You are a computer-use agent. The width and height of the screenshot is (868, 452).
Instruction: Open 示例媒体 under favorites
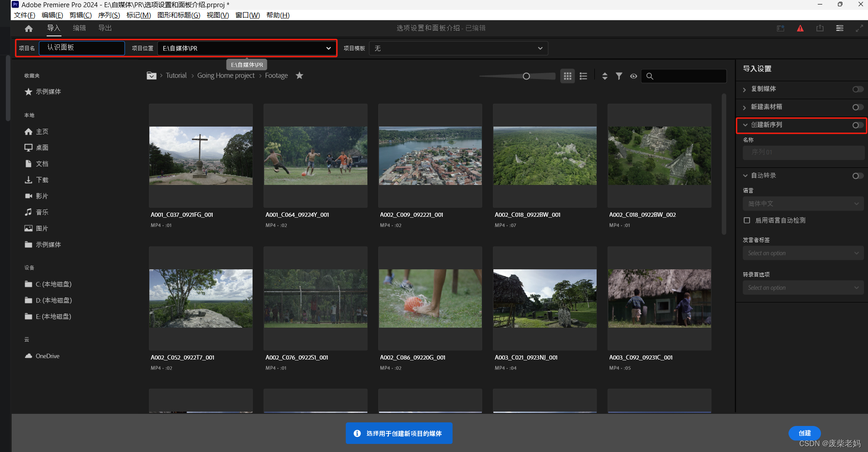click(x=43, y=92)
